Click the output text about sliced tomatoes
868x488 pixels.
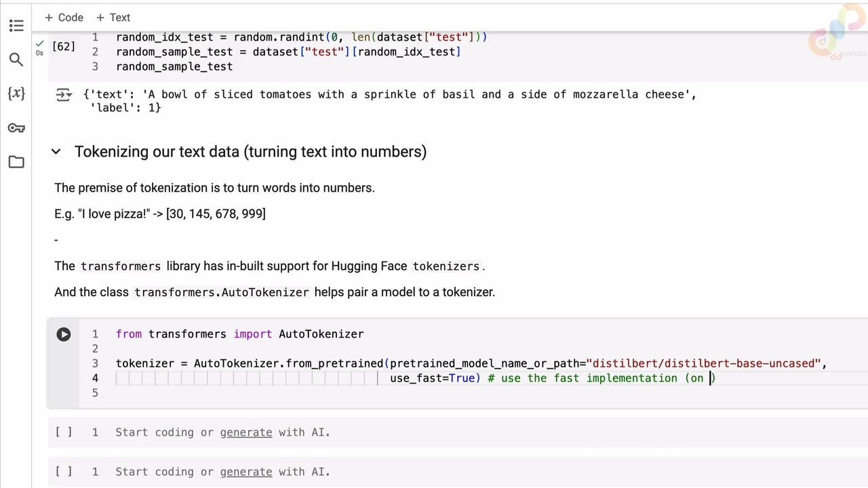click(x=389, y=94)
